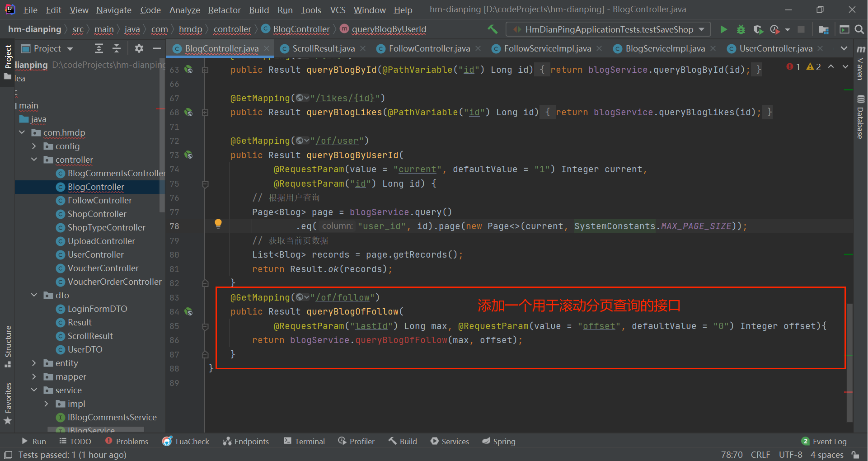Toggle fold marker at line 85
868x461 pixels.
205,326
